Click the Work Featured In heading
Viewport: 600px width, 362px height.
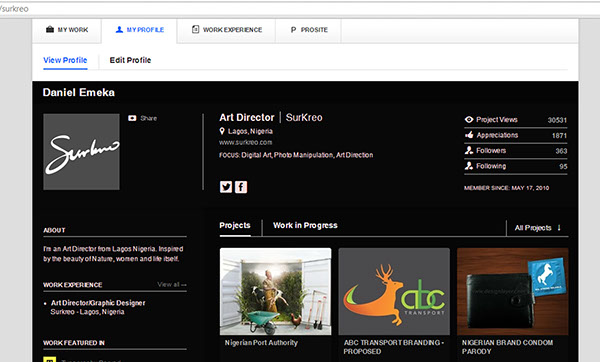[x=74, y=343]
